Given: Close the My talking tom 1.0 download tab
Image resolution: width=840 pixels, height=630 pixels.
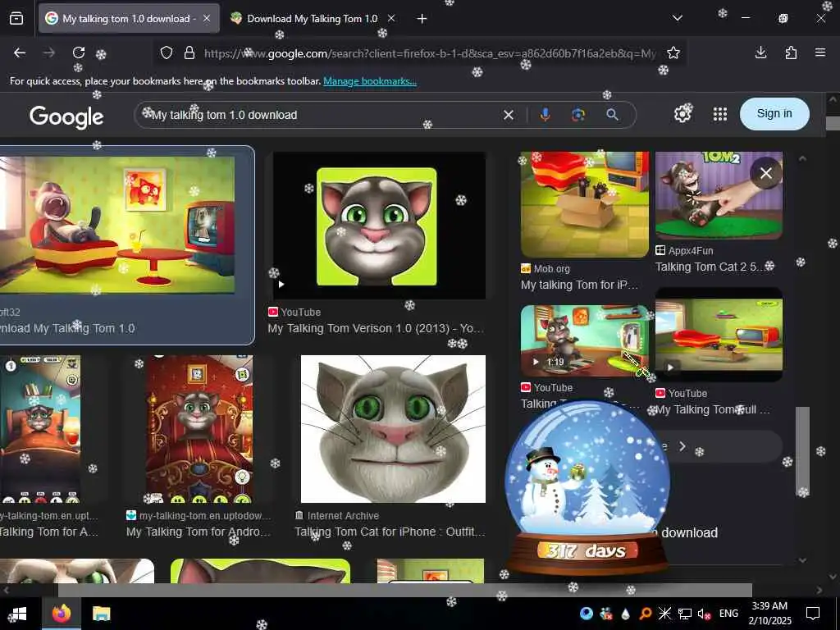Looking at the screenshot, I should click(207, 18).
